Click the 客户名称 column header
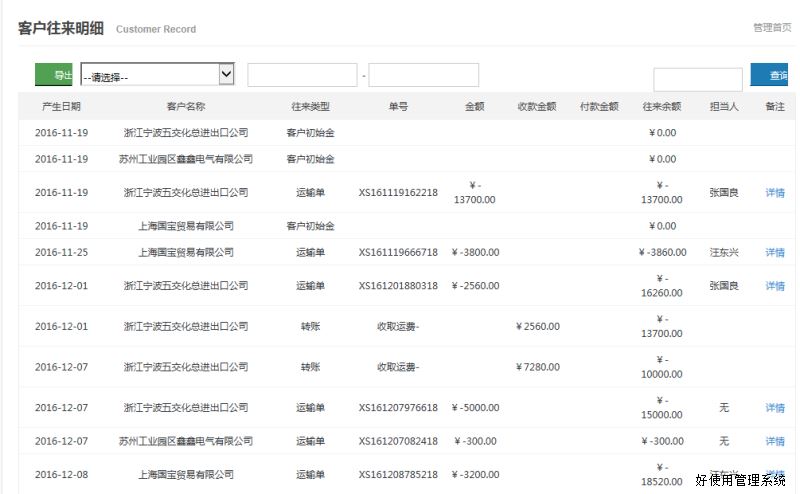Image resolution: width=800 pixels, height=494 pixels. click(185, 106)
